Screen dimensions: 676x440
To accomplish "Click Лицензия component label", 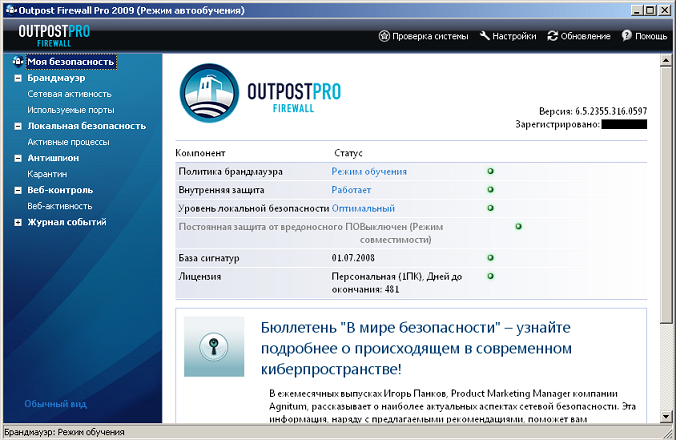I will 200,277.
